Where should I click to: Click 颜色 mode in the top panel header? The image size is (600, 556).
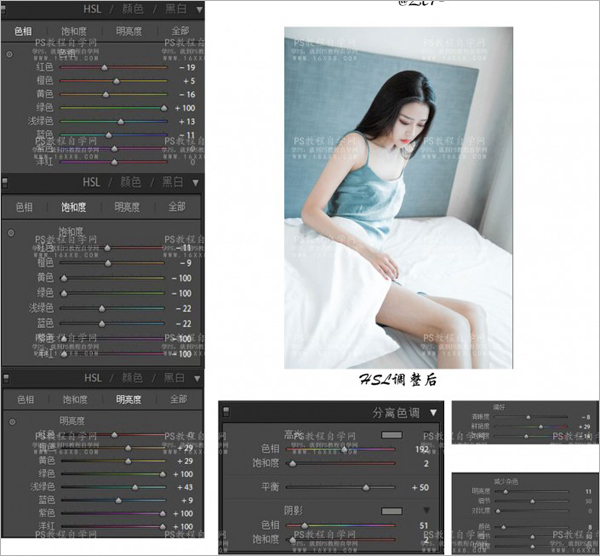point(133,9)
